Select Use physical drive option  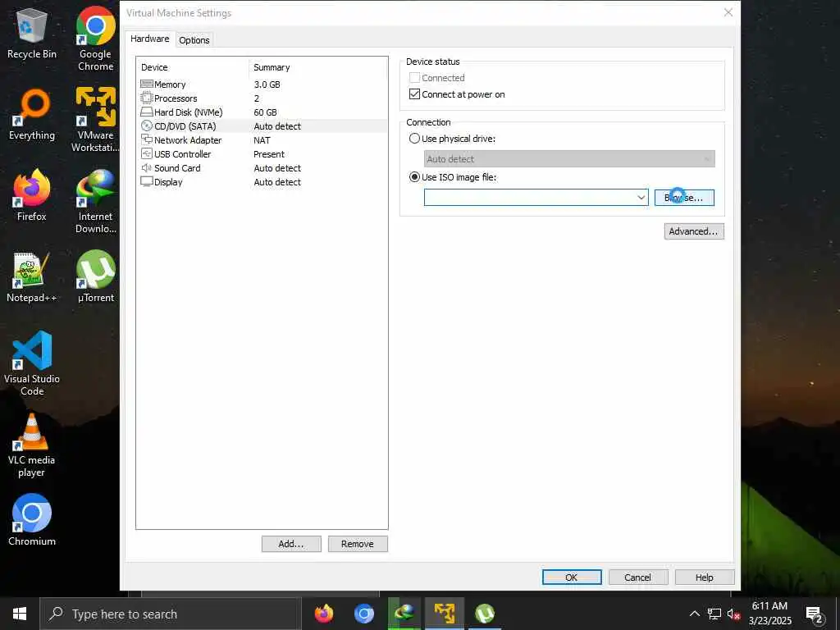click(414, 138)
